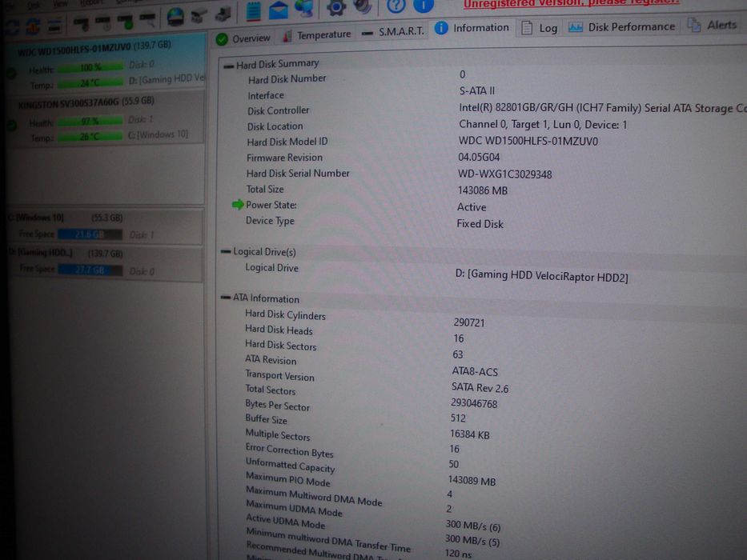The height and width of the screenshot is (560, 747).
Task: Click the Transport Version row label
Action: point(279,376)
